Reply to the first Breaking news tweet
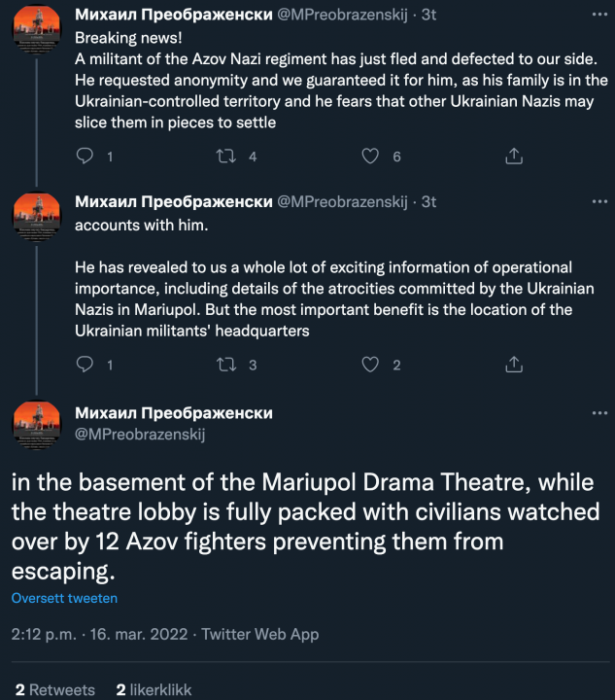The width and height of the screenshot is (615, 700). [85, 157]
